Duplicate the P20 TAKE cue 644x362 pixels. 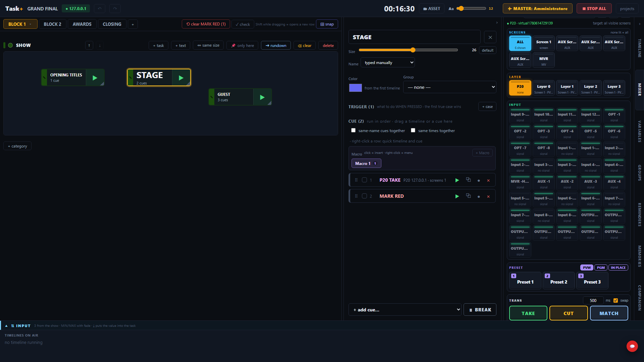pyautogui.click(x=468, y=180)
